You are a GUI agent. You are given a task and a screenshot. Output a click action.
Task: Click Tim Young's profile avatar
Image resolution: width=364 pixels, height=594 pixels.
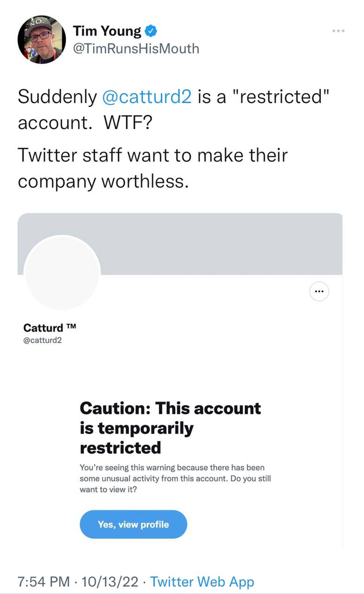click(x=42, y=40)
